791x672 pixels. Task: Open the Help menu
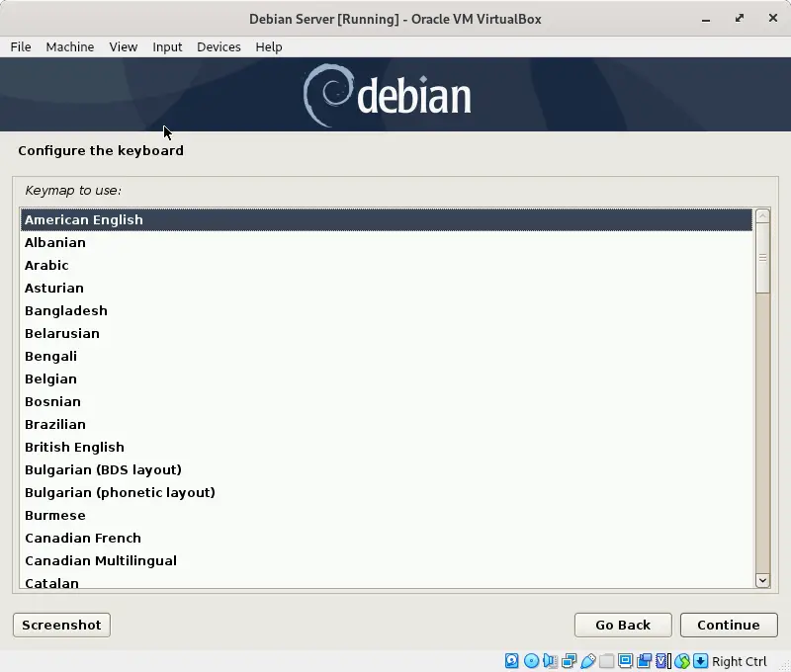[268, 46]
